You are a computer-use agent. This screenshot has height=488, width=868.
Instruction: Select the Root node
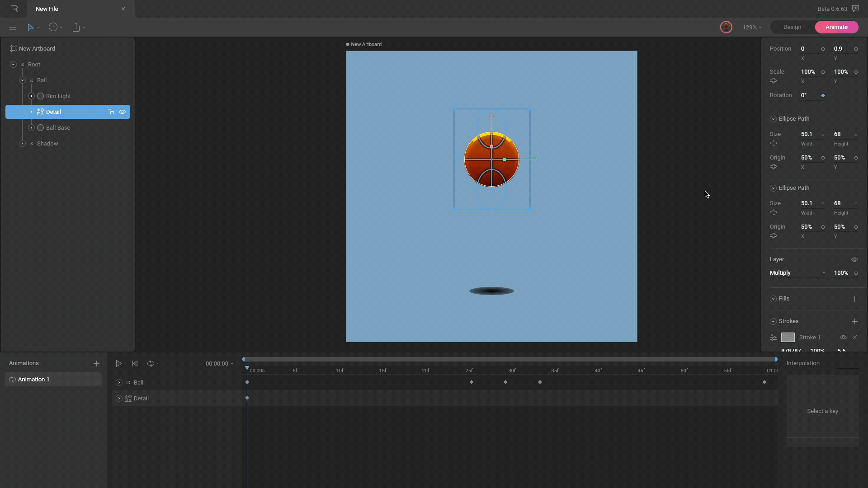tap(34, 65)
